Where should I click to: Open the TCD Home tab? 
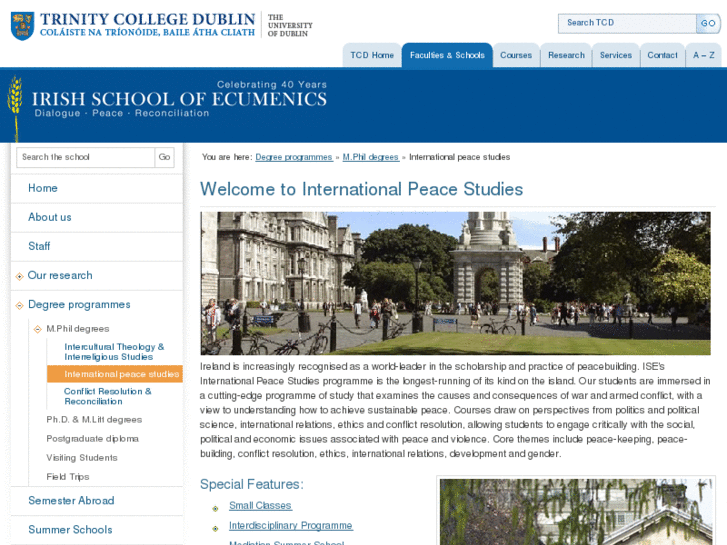372,56
